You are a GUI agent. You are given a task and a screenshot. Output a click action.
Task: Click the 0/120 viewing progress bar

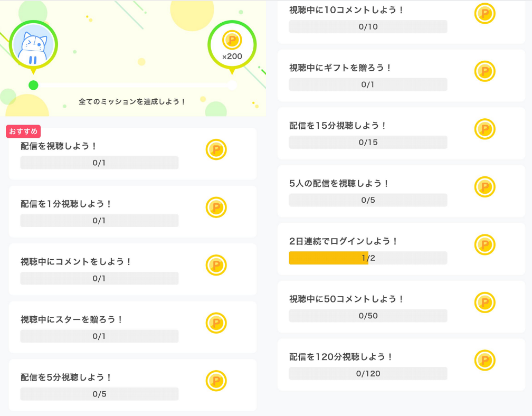pos(368,374)
